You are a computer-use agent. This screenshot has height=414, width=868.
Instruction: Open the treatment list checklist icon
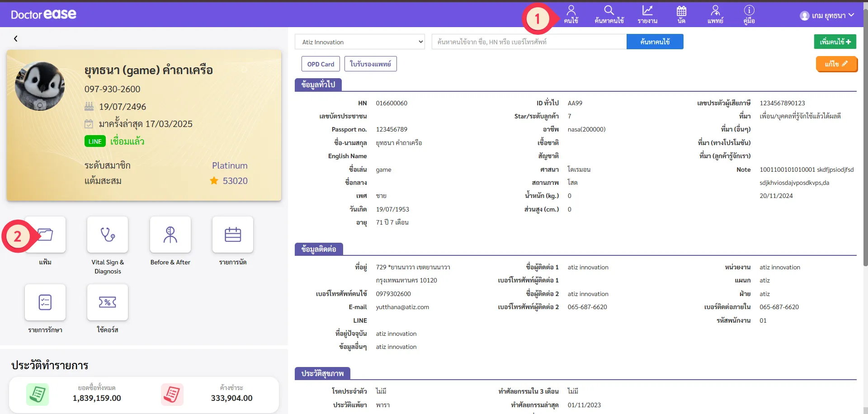click(x=45, y=302)
